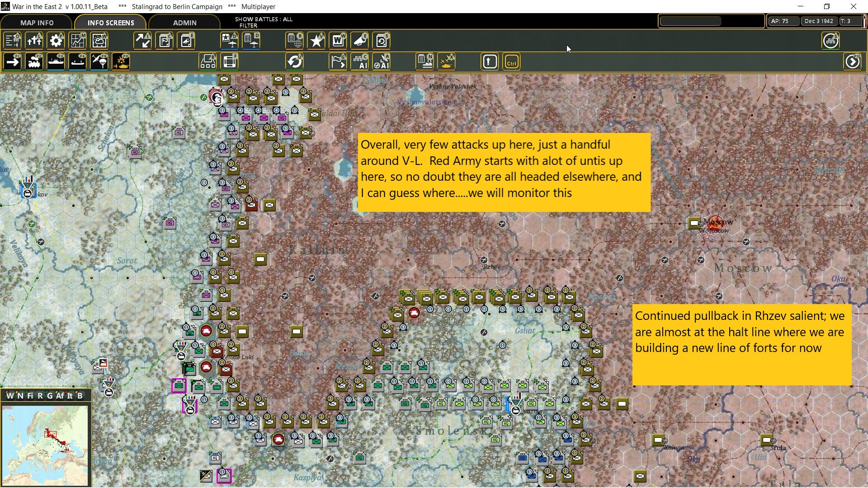Image resolution: width=868 pixels, height=488 pixels.
Task: Open the losses screen with crosses icon
Action: [34, 41]
